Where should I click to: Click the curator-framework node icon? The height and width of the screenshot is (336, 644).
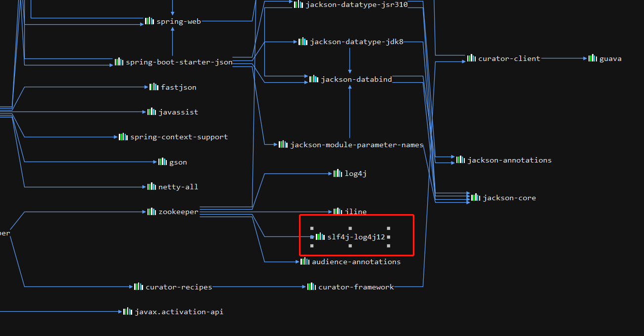tap(311, 286)
